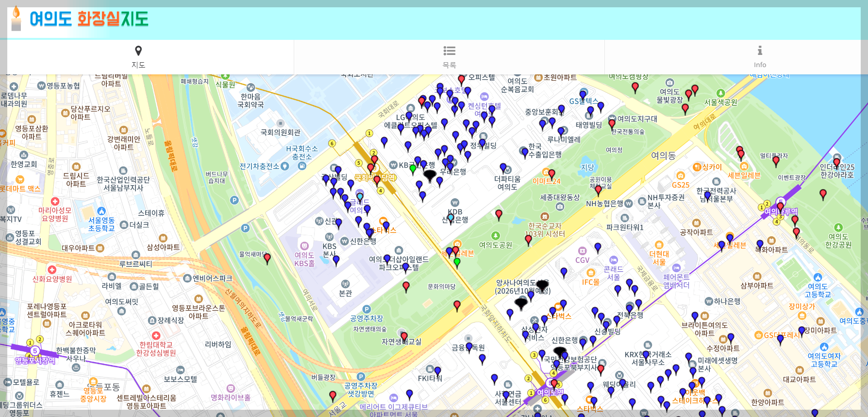This screenshot has height=417, width=868.
Task: Click the cyan marker at 글래드 여의도
Action: click(360, 198)
